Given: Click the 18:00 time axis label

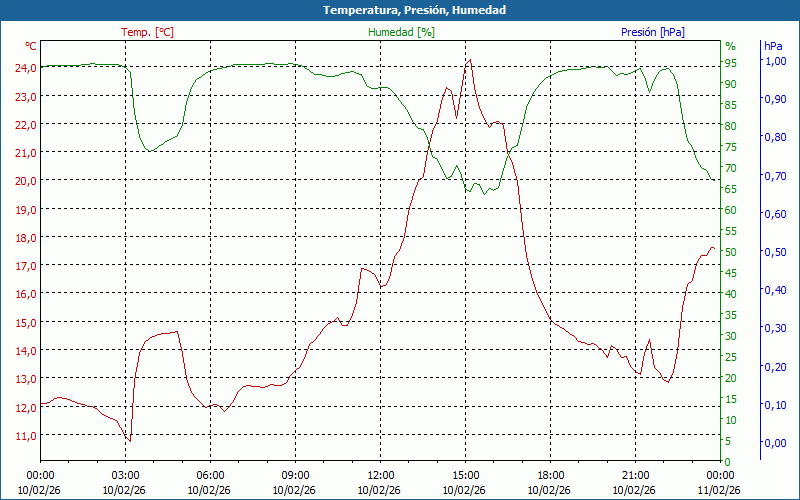Looking at the screenshot, I should [x=550, y=475].
